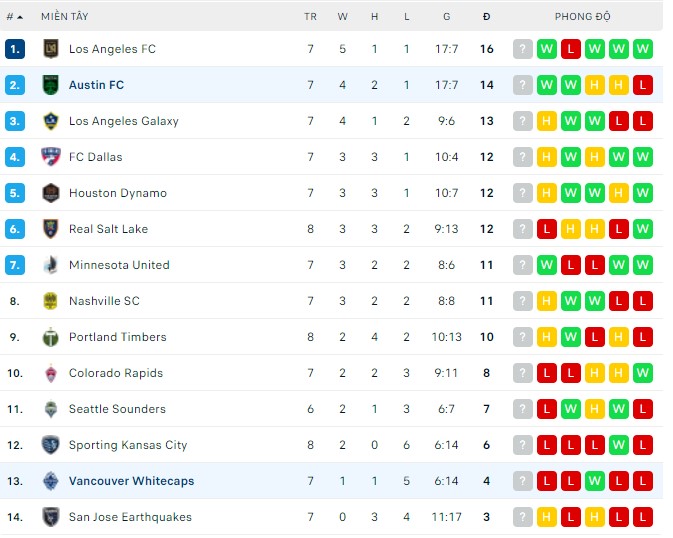Click the Sporting Kansas City crest
Image resolution: width=673 pixels, height=538 pixels.
pos(51,445)
